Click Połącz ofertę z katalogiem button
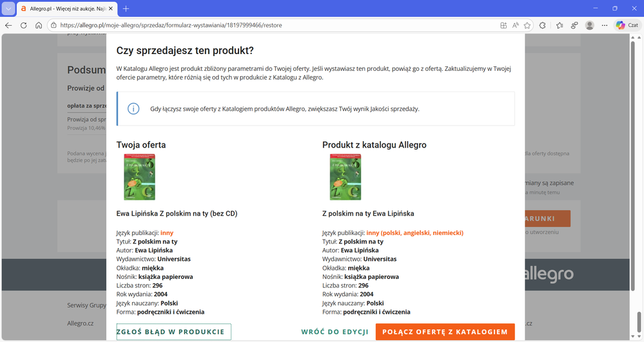Viewport: 644px width, 342px height. pyautogui.click(x=445, y=332)
